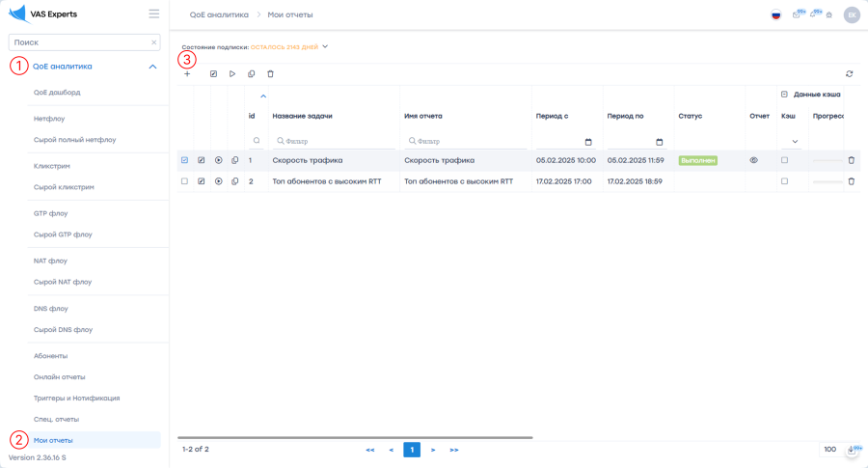Click the toolbar trash delete icon
The image size is (868, 468).
tap(270, 74)
